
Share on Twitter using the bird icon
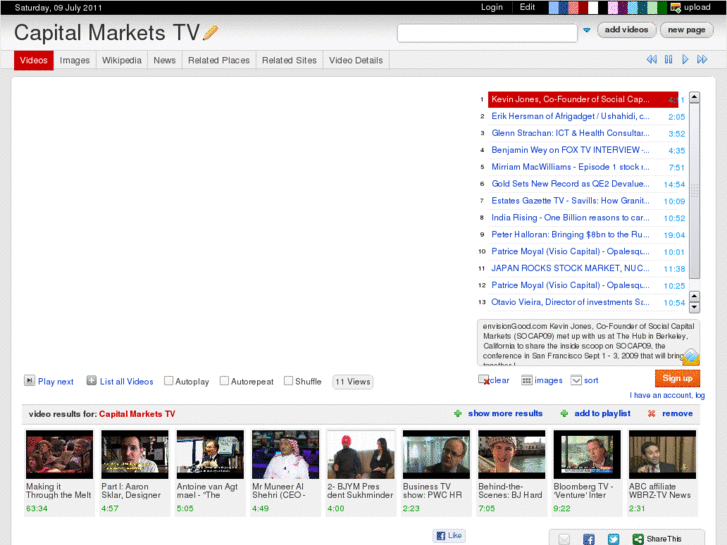613,539
